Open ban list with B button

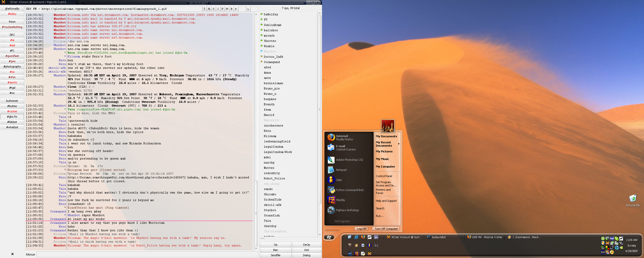(231, 9)
